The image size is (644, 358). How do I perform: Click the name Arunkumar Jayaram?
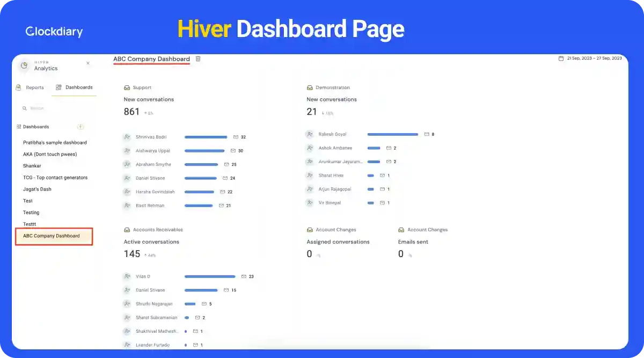click(341, 162)
